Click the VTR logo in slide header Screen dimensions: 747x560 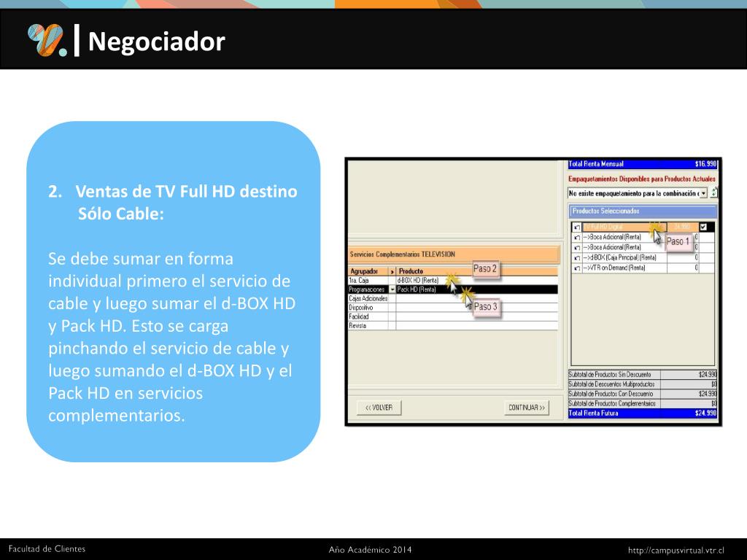[x=47, y=41]
